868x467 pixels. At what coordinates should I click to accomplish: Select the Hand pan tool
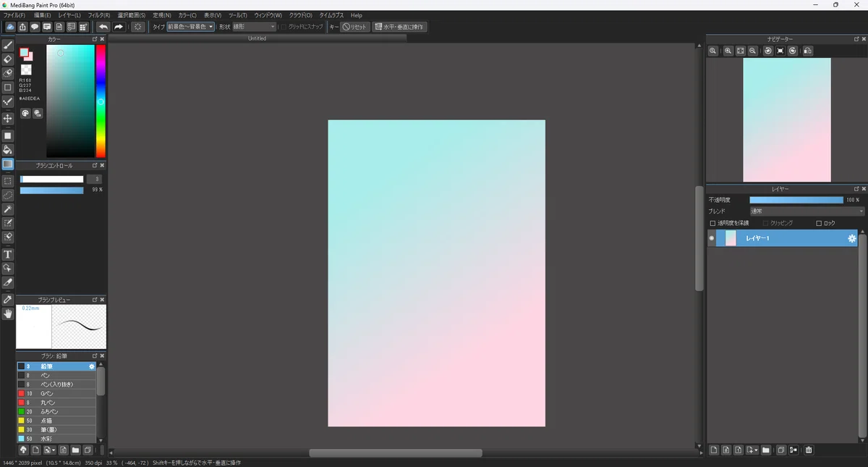pyautogui.click(x=8, y=314)
